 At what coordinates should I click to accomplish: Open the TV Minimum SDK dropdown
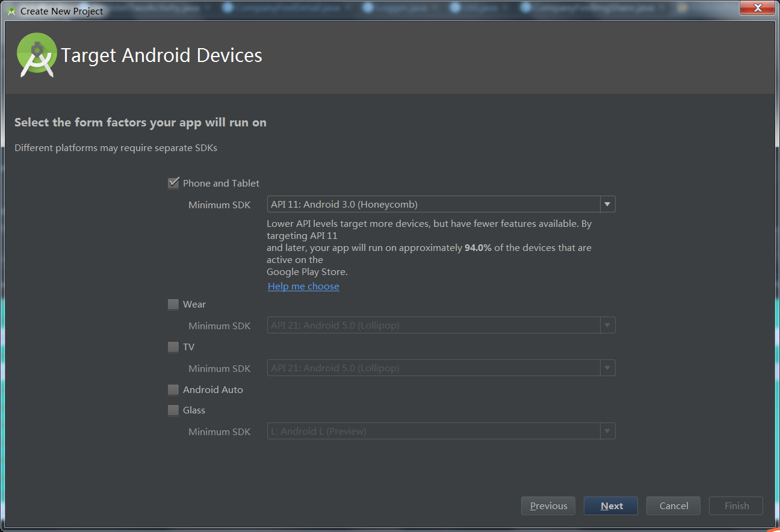(x=441, y=368)
